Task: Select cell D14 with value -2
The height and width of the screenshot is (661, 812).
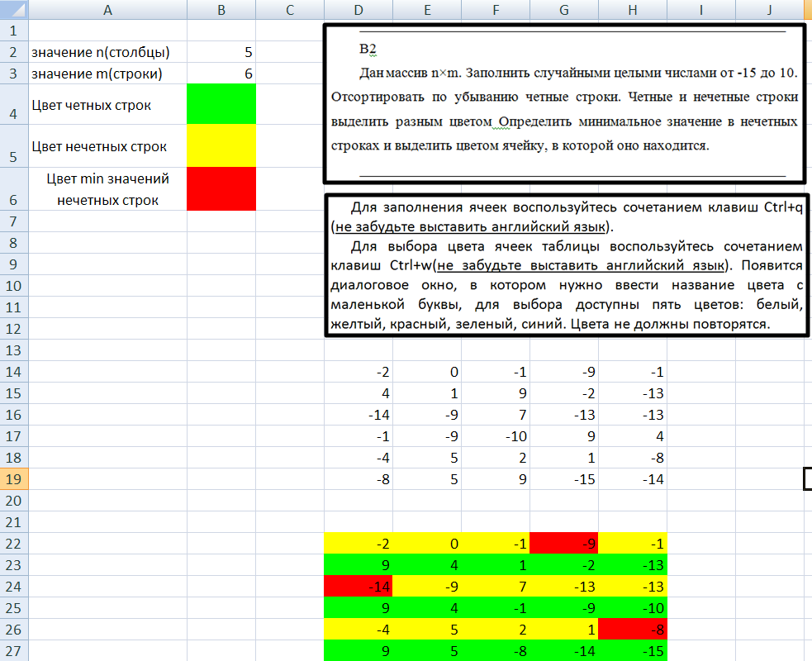Action: tap(359, 372)
